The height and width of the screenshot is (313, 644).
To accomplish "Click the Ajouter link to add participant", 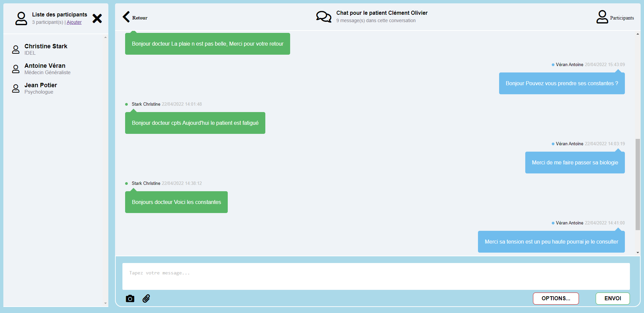I will point(74,22).
